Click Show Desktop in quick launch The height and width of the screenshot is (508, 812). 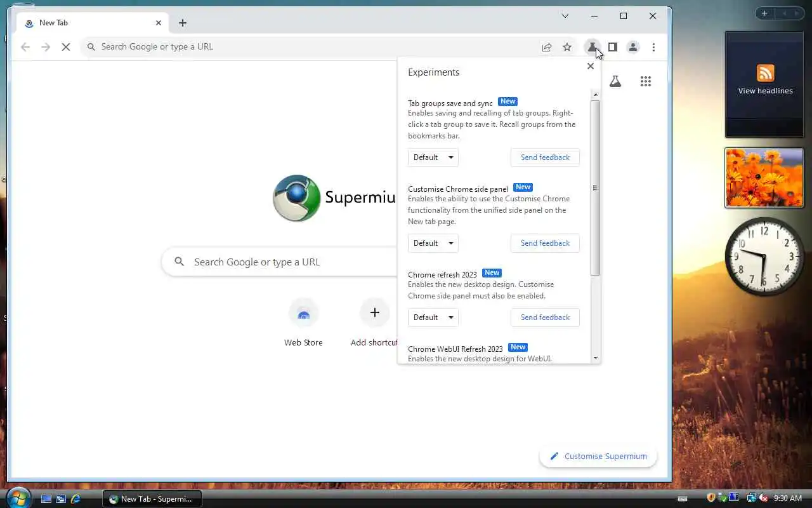[x=46, y=499]
